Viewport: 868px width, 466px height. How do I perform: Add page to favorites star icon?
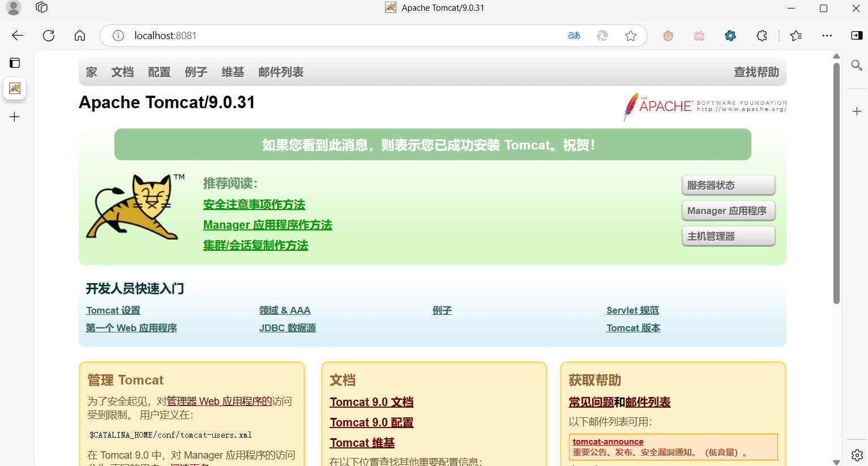tap(631, 36)
